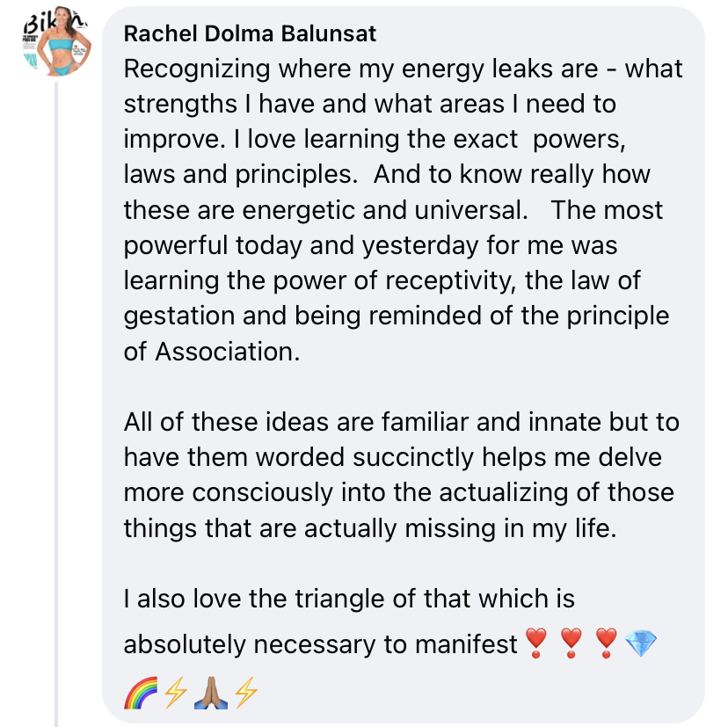The height and width of the screenshot is (727, 728).
Task: Click the middle red heart exclamation emoji
Action: pos(571,645)
